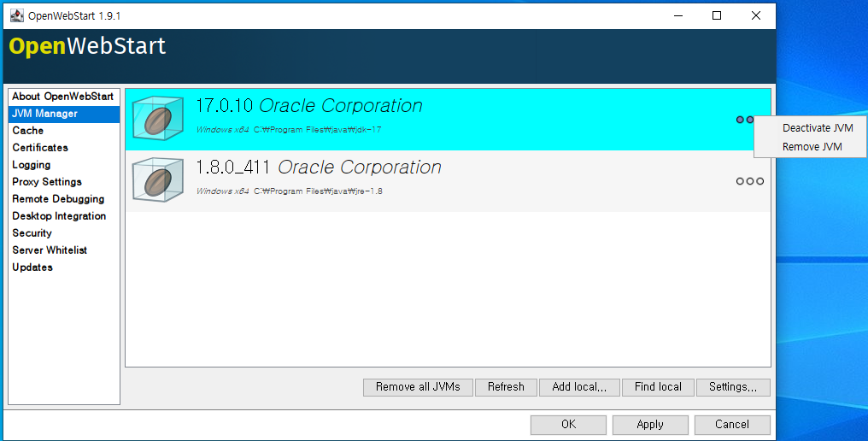Open the About OpenWebStart section
Screen dimensions: 868x441
[64, 97]
